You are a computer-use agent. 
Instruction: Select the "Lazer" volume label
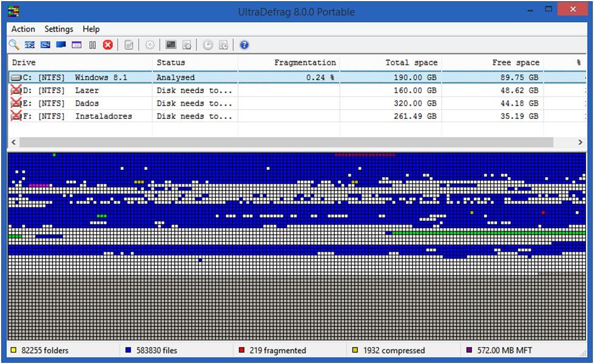(x=87, y=90)
